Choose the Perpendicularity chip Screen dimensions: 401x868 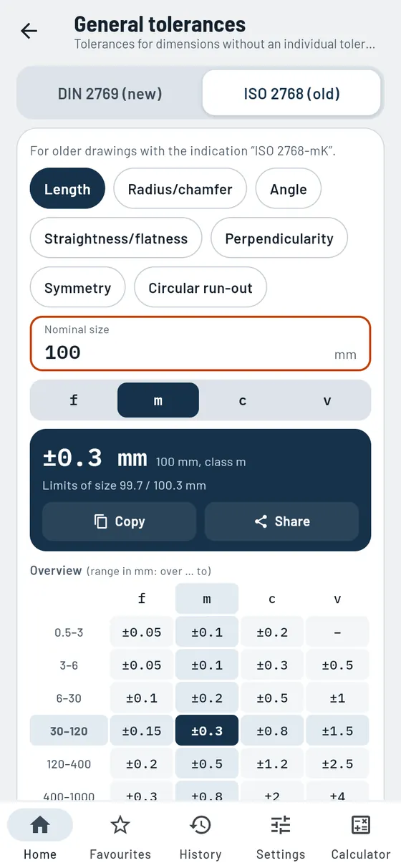[279, 238]
